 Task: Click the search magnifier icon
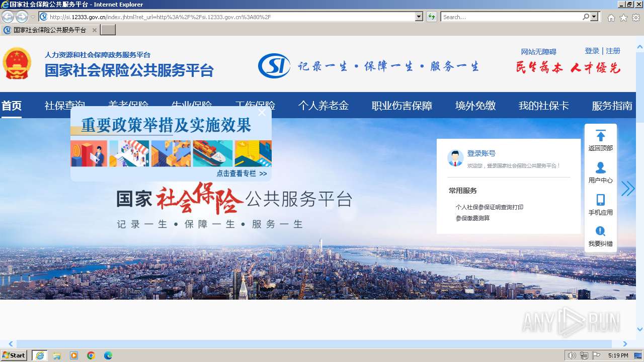[586, 17]
